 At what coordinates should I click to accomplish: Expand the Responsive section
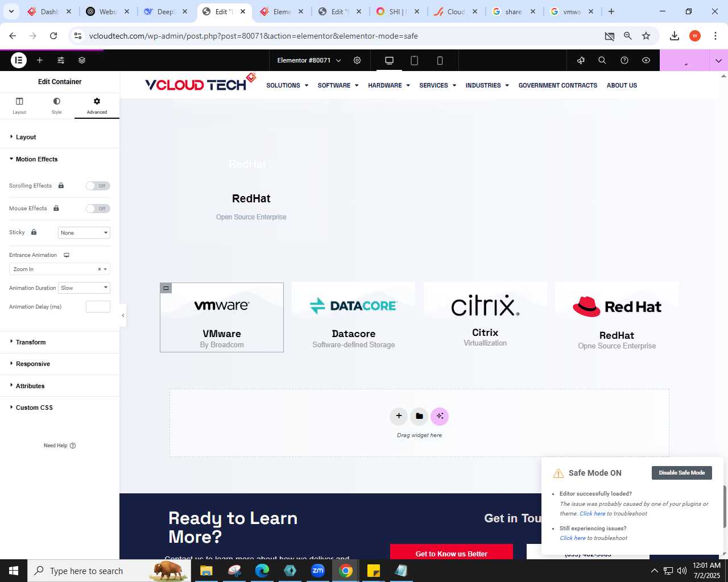coord(60,364)
